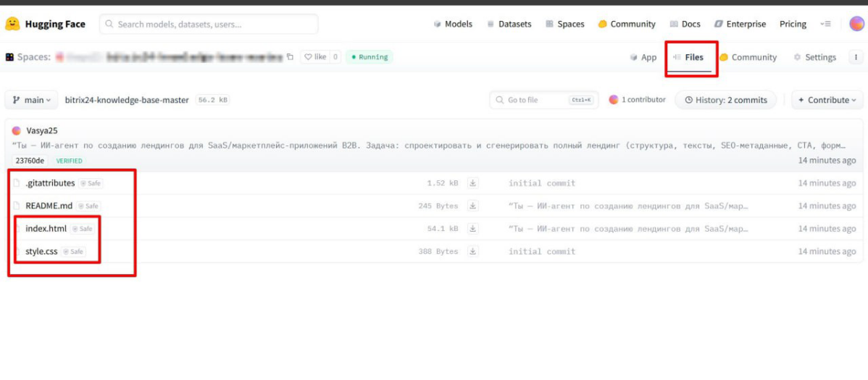Focus the Go to file field
868x380 pixels.
tap(543, 100)
